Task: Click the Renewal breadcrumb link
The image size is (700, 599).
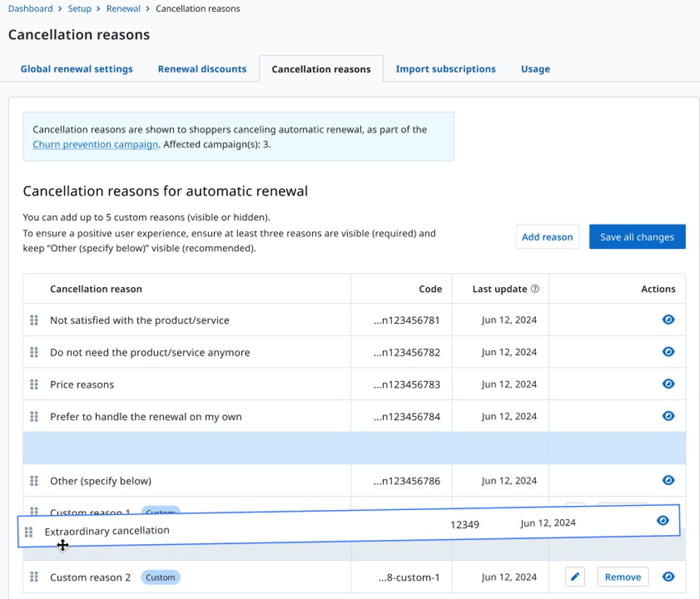Action: [x=123, y=8]
